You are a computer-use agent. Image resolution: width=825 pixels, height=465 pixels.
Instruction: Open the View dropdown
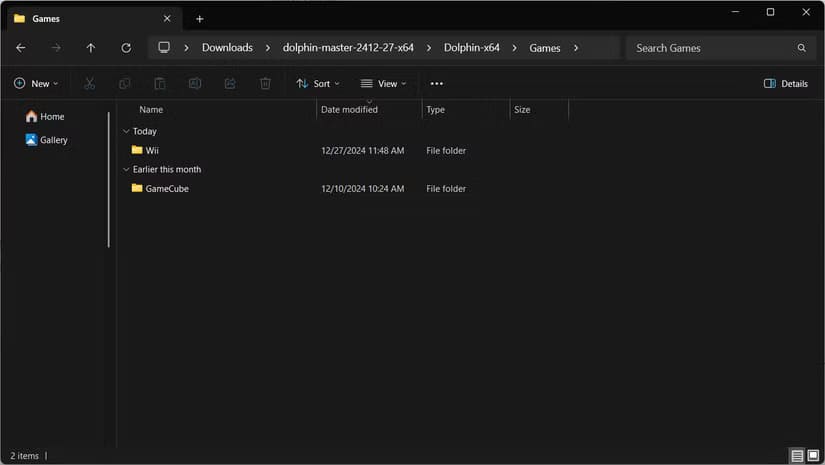coord(383,83)
